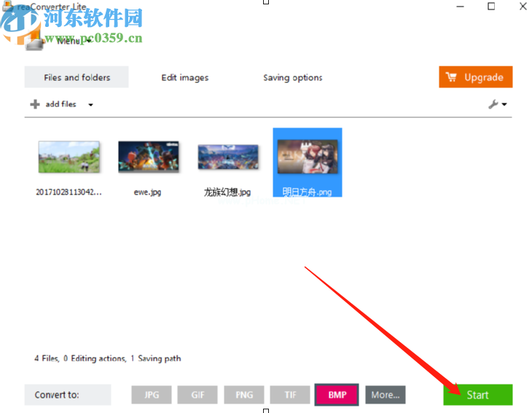Click the highlighted 明日方舟.png thumbnail

pyautogui.click(x=307, y=156)
